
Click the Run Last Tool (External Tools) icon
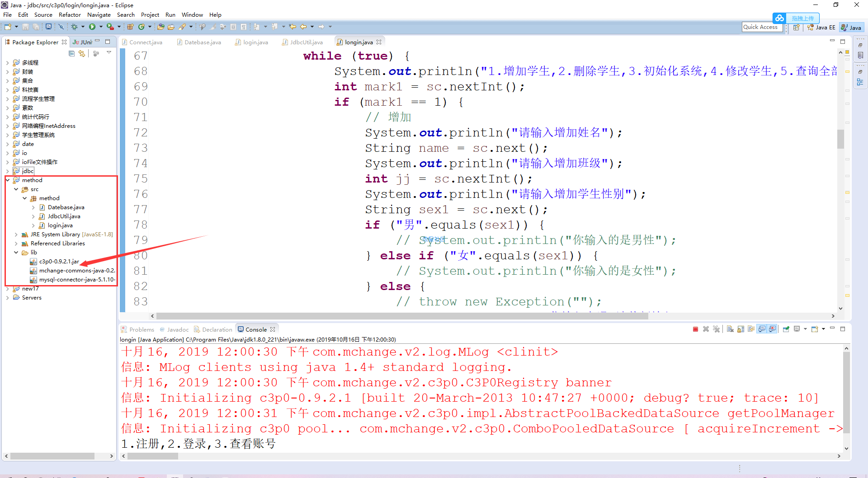click(x=110, y=27)
